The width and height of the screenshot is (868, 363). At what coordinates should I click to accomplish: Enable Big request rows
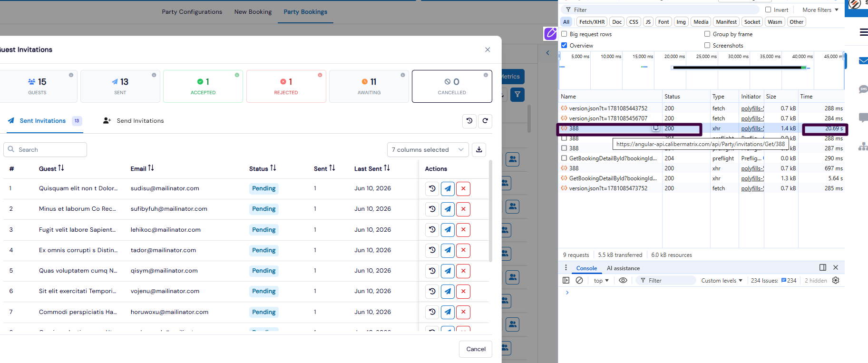(x=564, y=34)
